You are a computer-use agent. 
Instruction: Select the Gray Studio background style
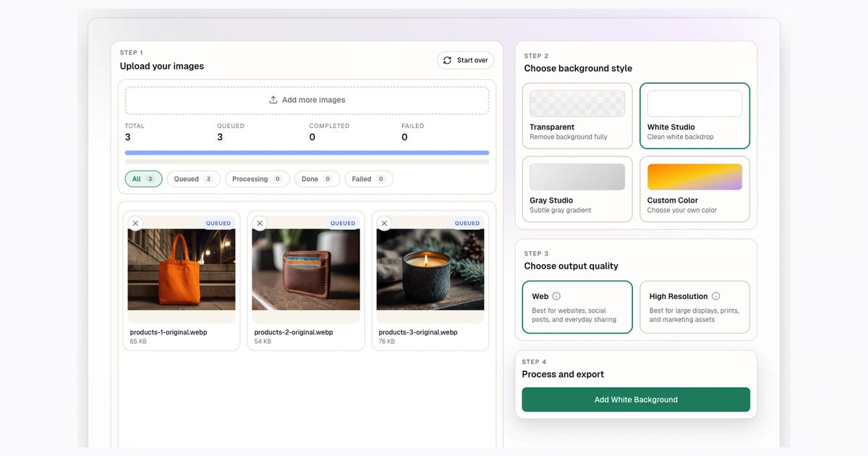click(x=577, y=189)
